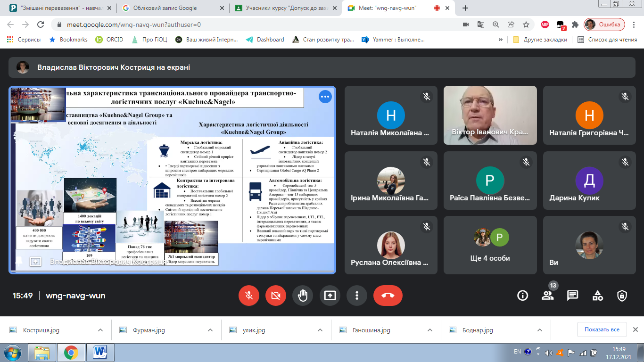This screenshot has width=644, height=362.
Task: Click the Показать все downloads button
Action: point(602,329)
